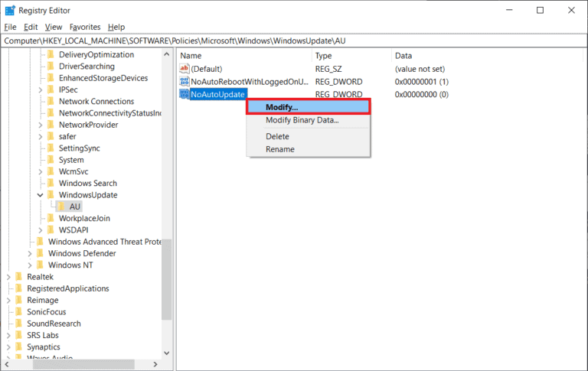This screenshot has height=371, width=588.
Task: Select the Windows Advanced Threat Protection key
Action: pos(105,242)
